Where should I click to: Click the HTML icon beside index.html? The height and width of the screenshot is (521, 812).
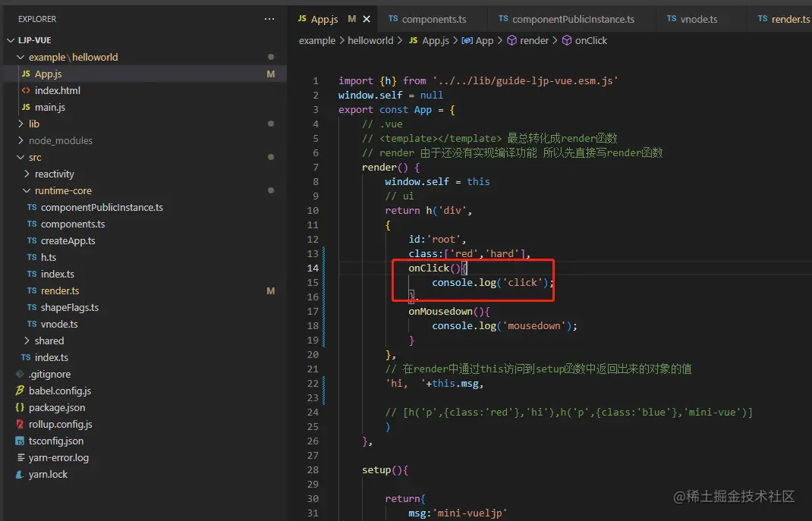click(x=26, y=90)
